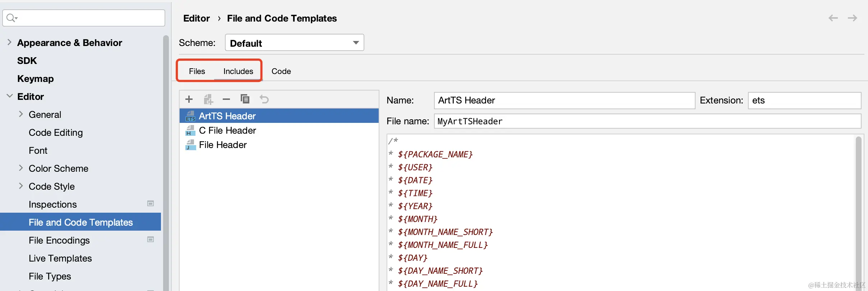Click the template Name input field
This screenshot has width=868, height=291.
click(x=564, y=101)
